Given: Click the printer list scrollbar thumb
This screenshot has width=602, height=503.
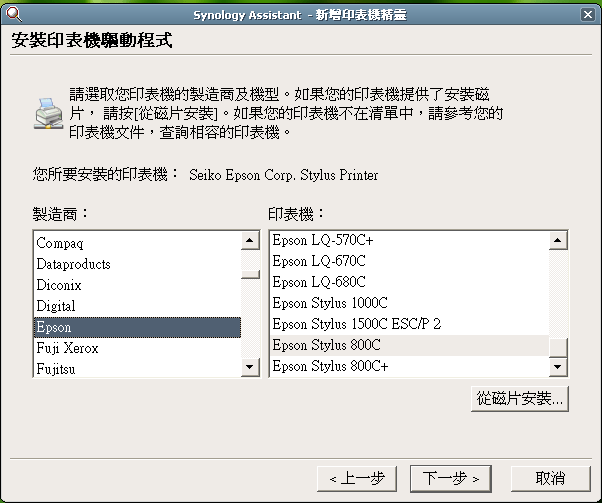Looking at the screenshot, I should click(x=558, y=348).
